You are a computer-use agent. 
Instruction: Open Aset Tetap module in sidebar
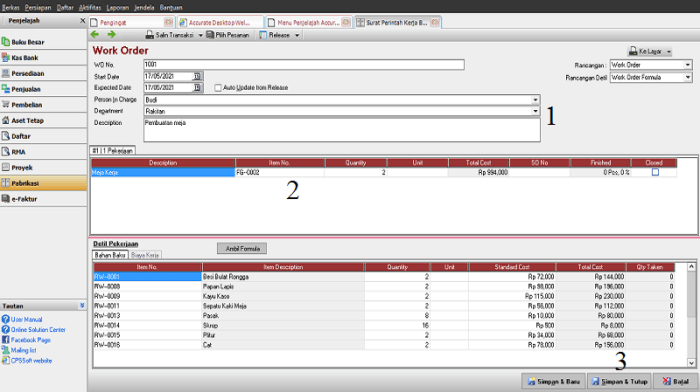pyautogui.click(x=43, y=121)
